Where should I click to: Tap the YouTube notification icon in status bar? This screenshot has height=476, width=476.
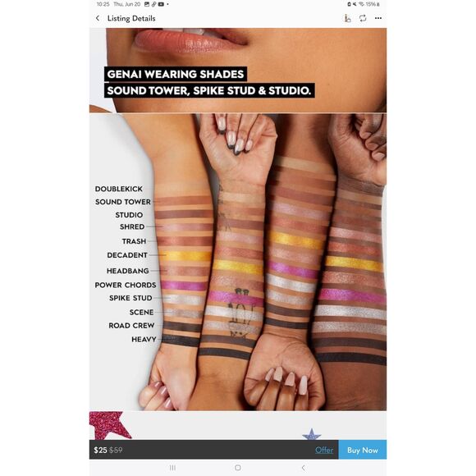161,4
